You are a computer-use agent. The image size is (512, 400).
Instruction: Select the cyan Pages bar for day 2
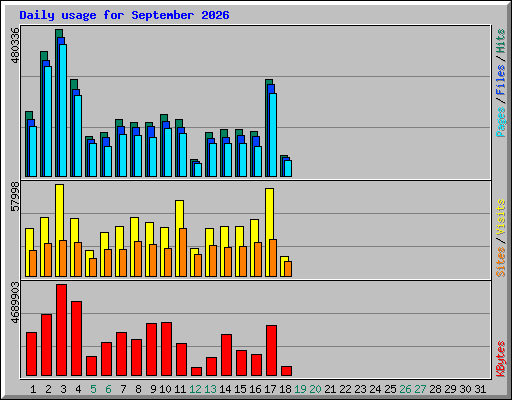[48, 121]
